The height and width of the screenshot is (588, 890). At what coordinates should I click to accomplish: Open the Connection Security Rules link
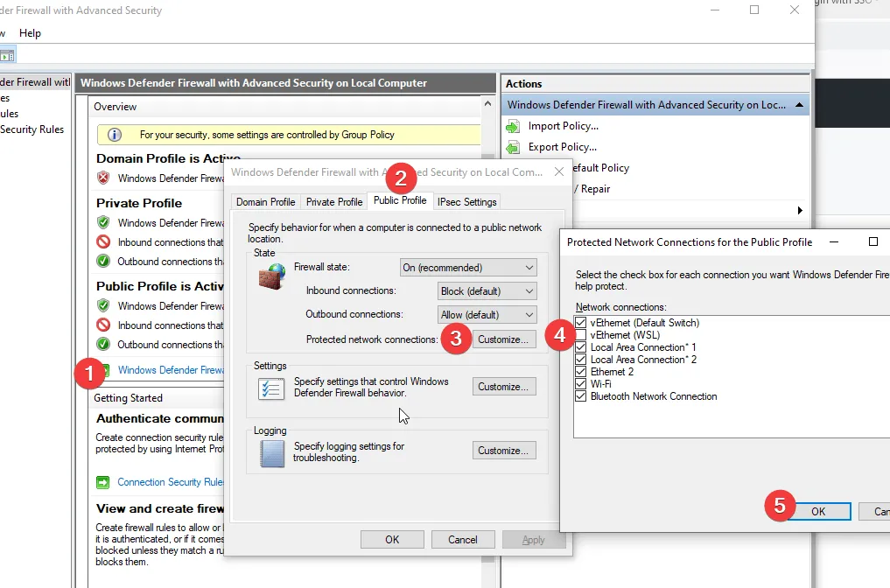click(171, 482)
